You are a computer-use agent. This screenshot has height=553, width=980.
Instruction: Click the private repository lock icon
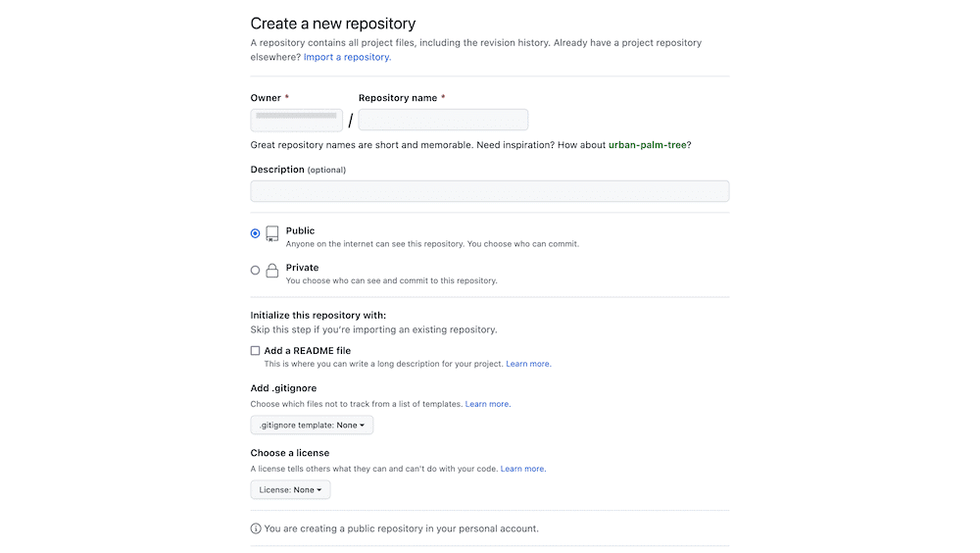click(272, 271)
